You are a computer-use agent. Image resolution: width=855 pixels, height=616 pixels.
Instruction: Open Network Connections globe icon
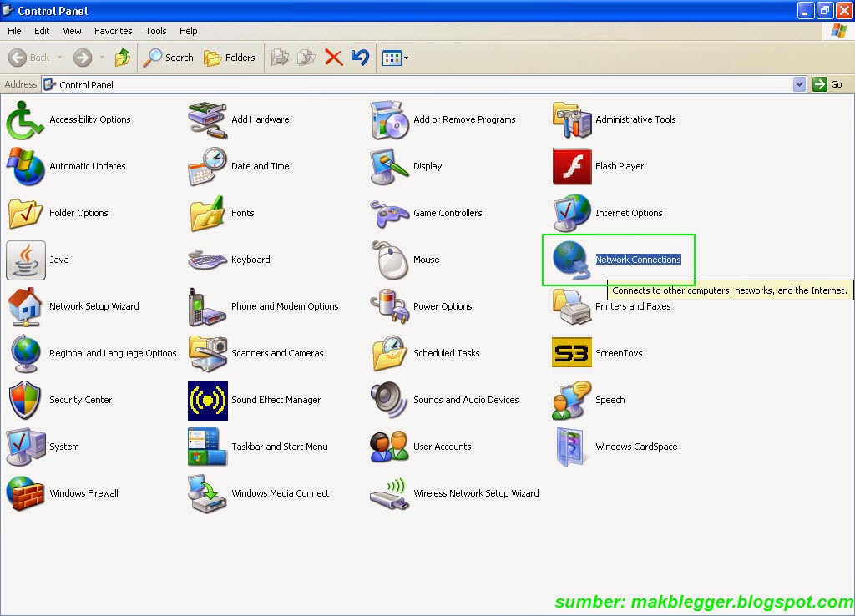571,260
